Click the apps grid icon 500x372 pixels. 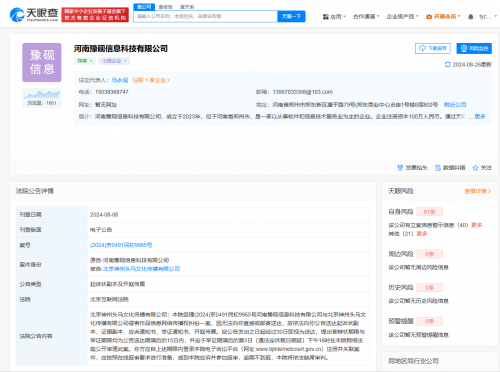(326, 16)
